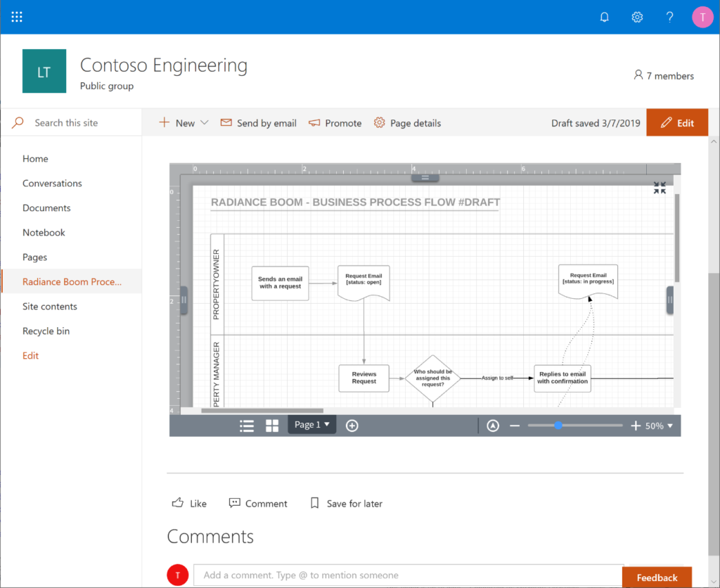Toggle the diagram's left side panel handle
720x588 pixels.
(x=184, y=300)
